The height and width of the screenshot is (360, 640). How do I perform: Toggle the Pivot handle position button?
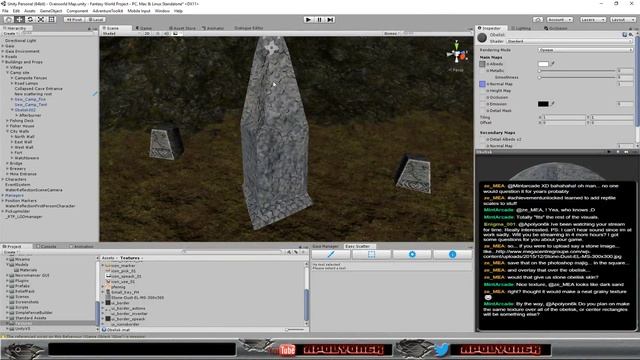tap(74, 19)
